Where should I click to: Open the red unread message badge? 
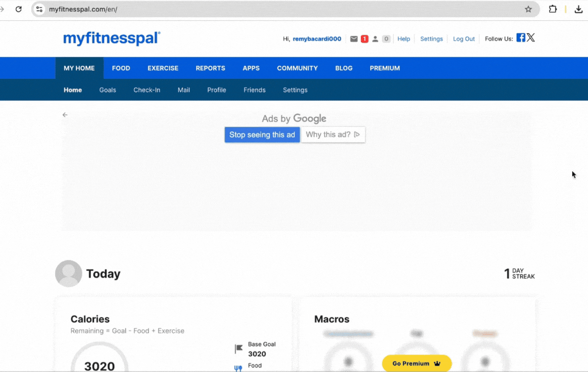point(364,38)
